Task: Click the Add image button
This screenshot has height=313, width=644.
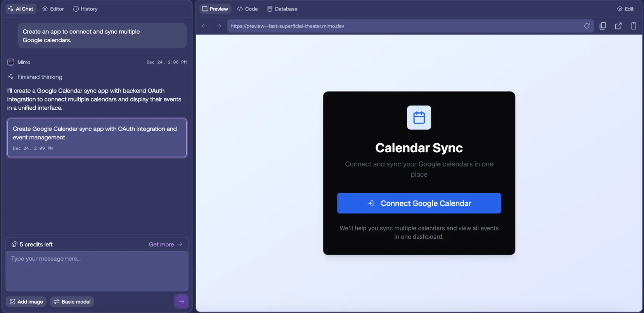Action: (x=26, y=302)
